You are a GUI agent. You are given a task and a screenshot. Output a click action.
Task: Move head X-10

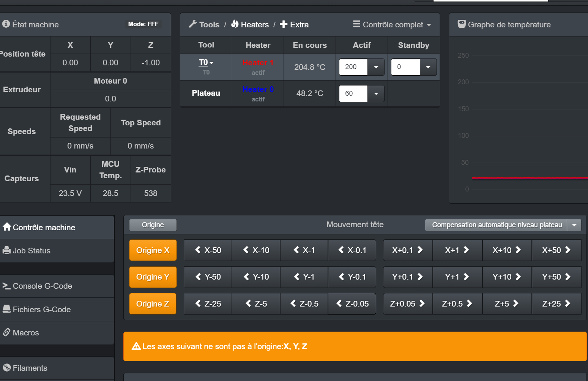pyautogui.click(x=256, y=250)
